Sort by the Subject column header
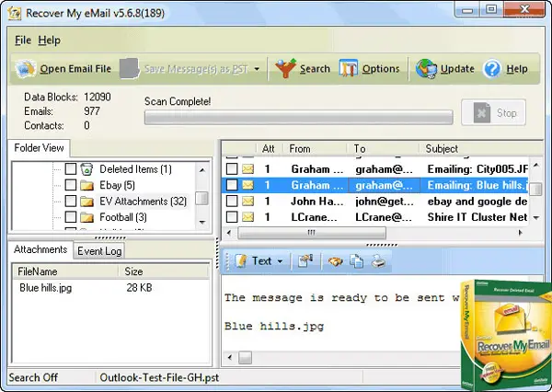The height and width of the screenshot is (392, 552). [x=480, y=149]
